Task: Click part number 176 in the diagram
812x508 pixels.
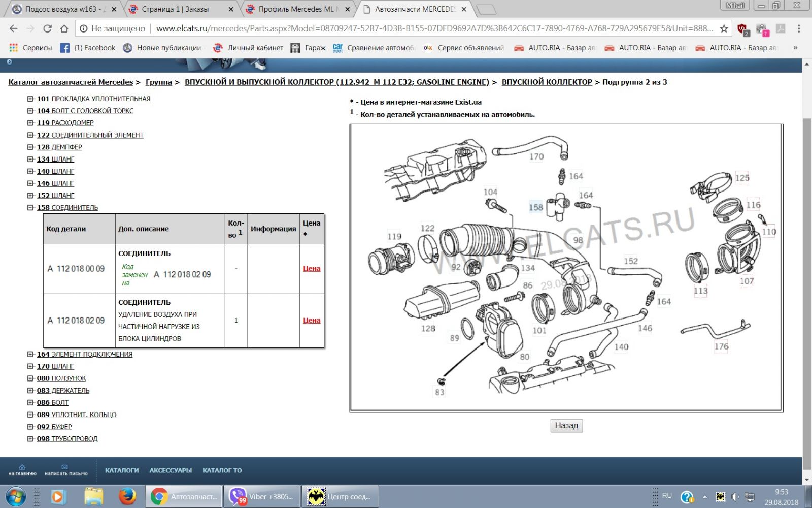Action: pyautogui.click(x=721, y=346)
